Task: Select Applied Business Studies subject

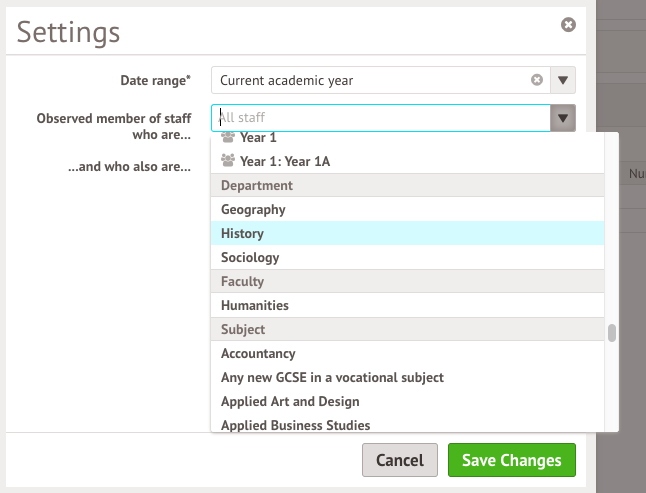Action: 295,425
